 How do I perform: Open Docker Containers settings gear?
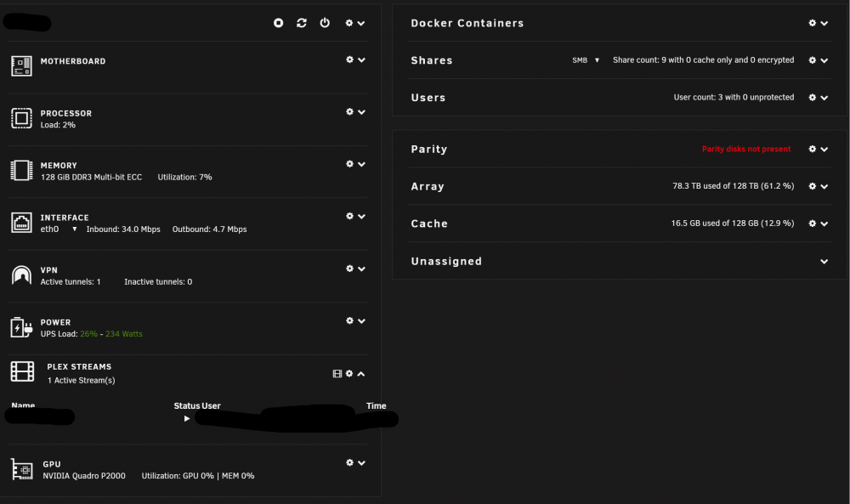click(812, 23)
